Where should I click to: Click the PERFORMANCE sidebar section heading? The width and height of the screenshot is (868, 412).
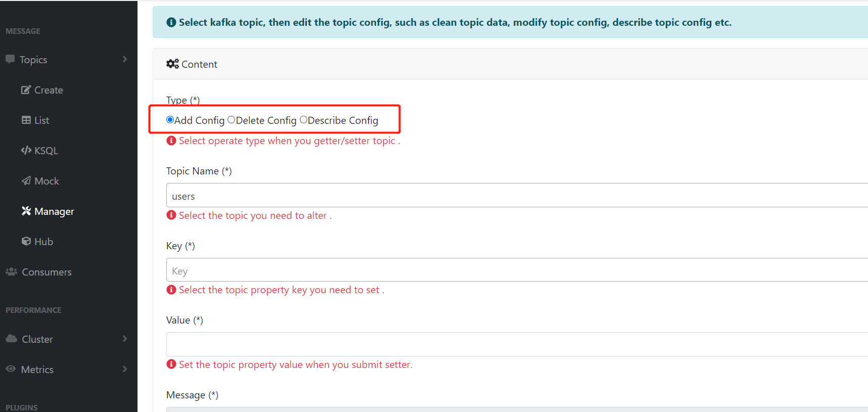(x=33, y=310)
